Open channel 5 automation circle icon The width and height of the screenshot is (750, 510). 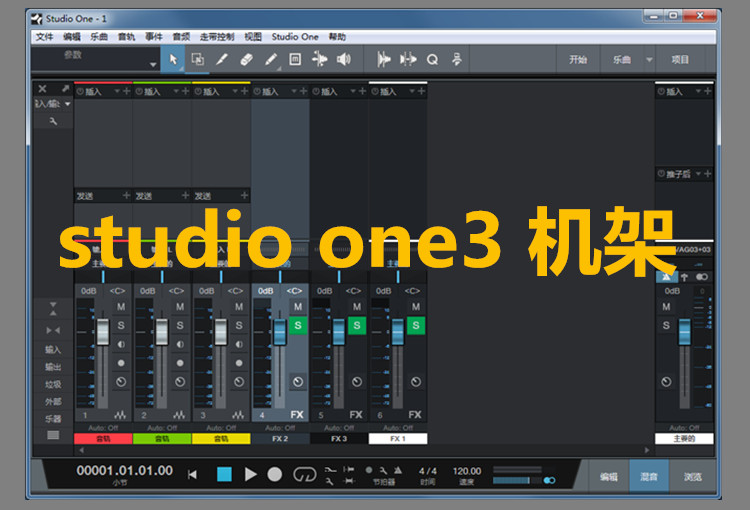click(x=357, y=382)
